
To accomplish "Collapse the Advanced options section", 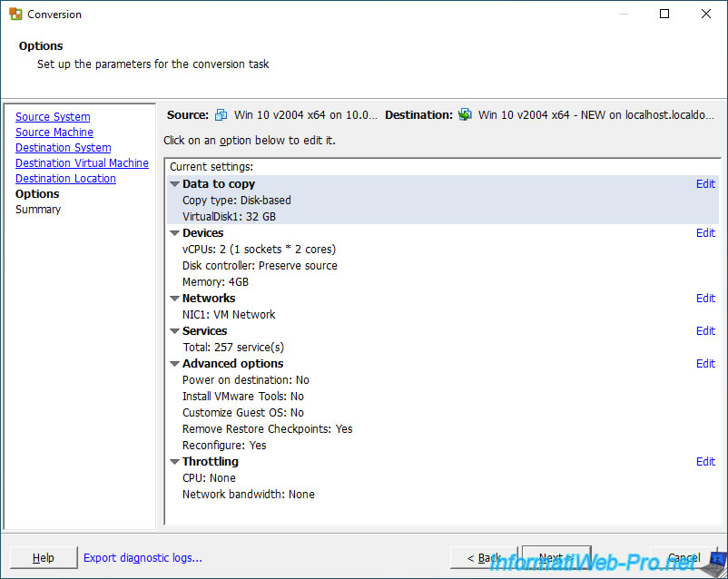I will (x=174, y=364).
